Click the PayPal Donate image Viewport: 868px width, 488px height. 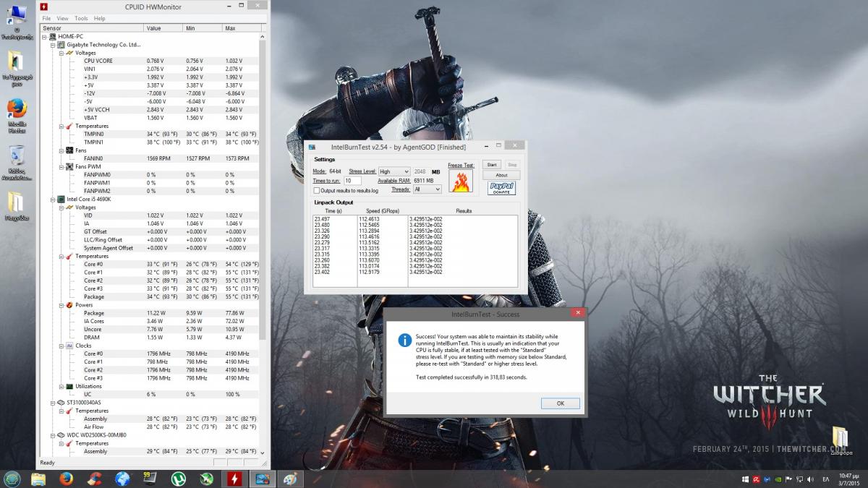(501, 188)
